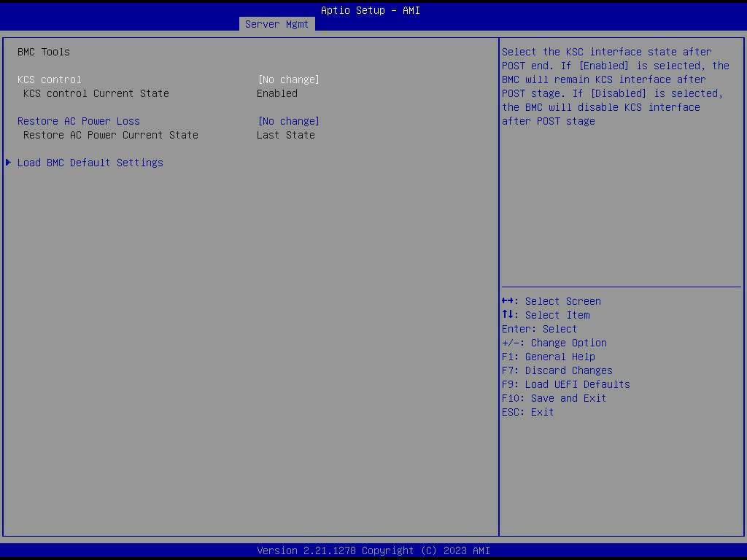Open the KCS control option value
The width and height of the screenshot is (747, 560).
tap(288, 79)
